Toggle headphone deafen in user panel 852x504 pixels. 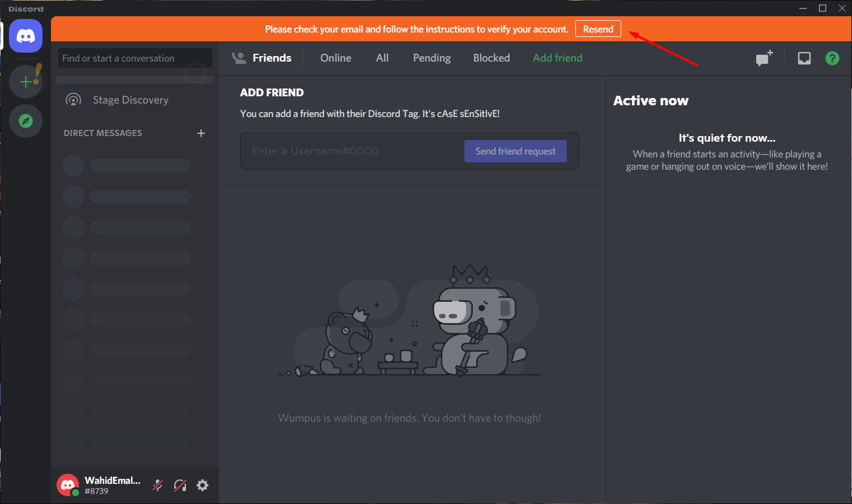(x=180, y=486)
